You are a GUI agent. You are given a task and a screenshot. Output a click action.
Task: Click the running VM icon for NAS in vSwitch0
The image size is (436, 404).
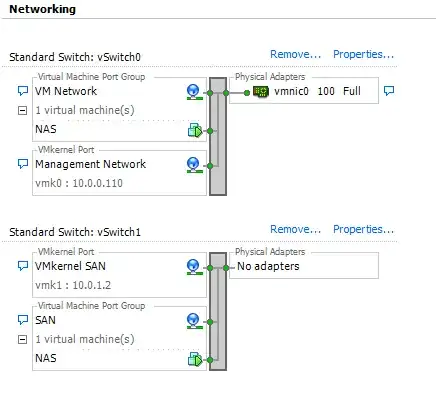coord(195,130)
